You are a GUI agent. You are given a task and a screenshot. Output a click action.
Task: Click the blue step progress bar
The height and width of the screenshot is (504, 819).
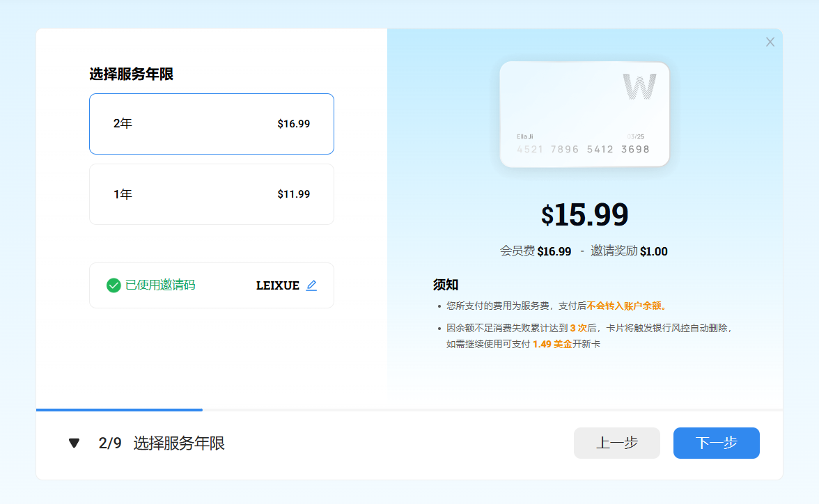[x=119, y=410]
